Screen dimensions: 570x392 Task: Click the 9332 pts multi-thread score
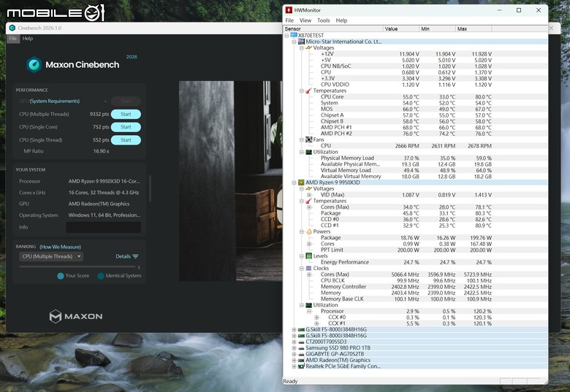[99, 114]
